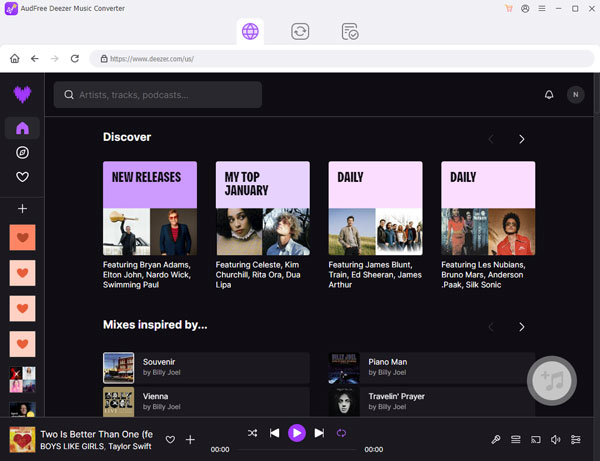
Task: Navigate forward with the right arrow
Action: point(55,59)
